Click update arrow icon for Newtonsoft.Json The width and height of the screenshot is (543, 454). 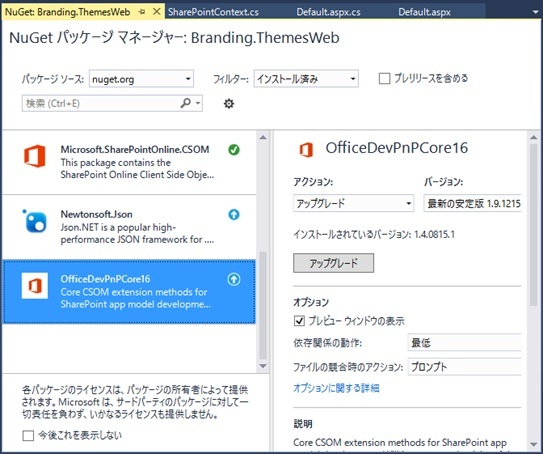[234, 214]
